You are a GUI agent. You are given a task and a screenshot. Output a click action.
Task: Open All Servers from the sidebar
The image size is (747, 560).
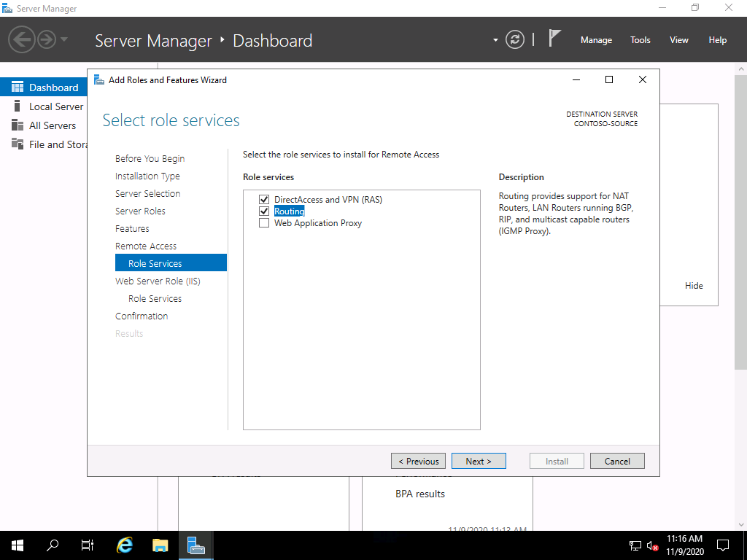[x=52, y=125]
